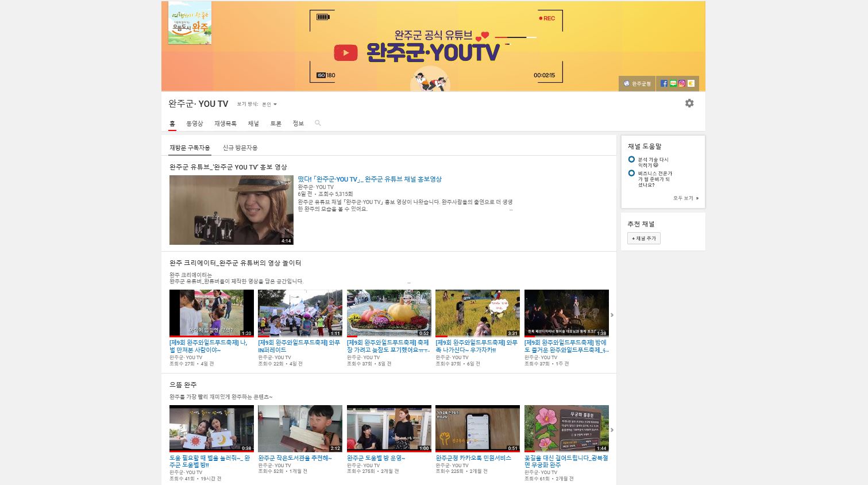Expand the 완주 크리에이터 section description ellipsis

(409, 282)
